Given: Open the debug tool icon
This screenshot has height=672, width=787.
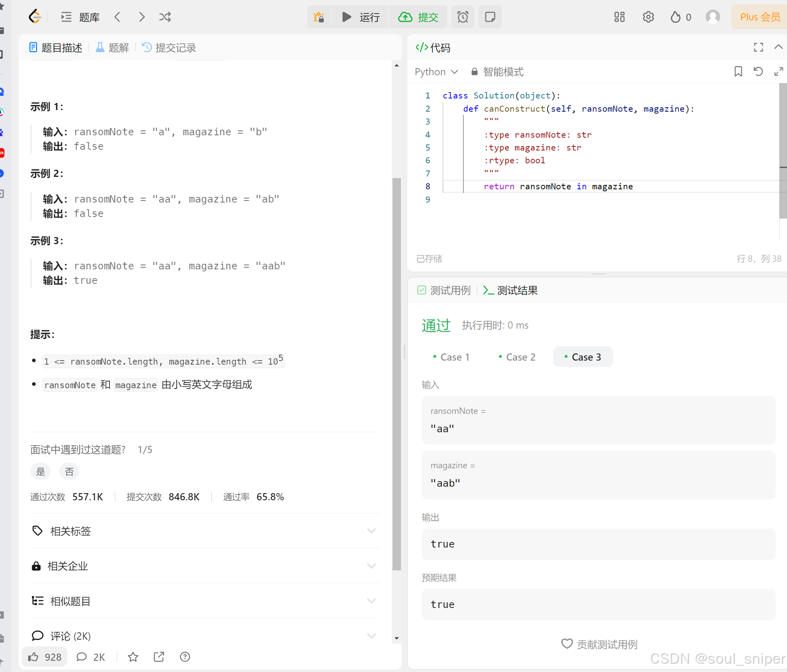Looking at the screenshot, I should (x=319, y=17).
